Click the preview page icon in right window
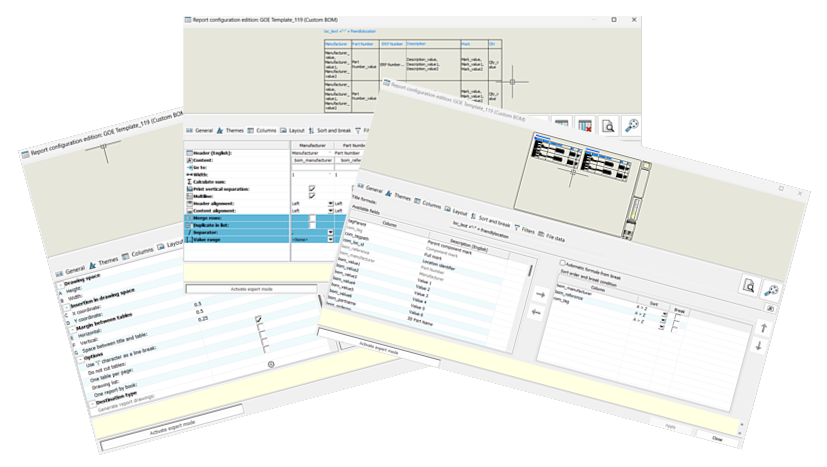Viewport: 827px width, 467px height. pos(748,286)
